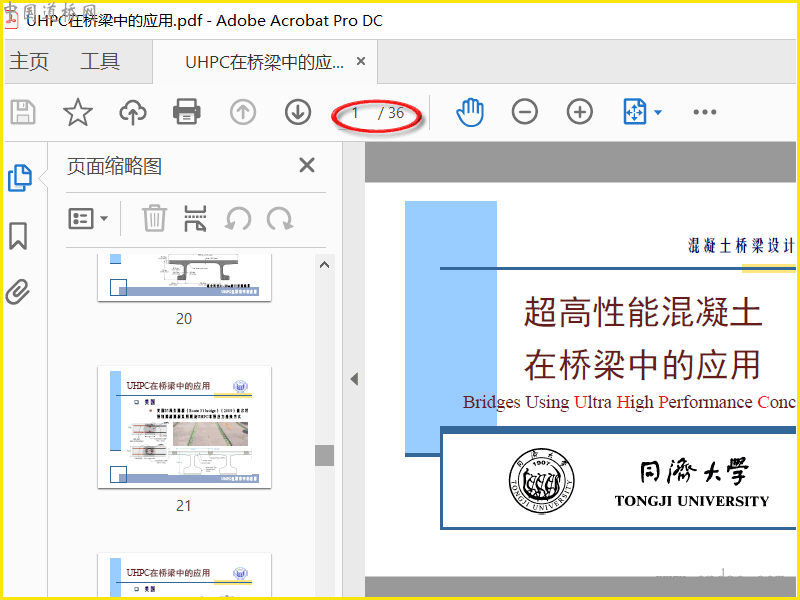Click the current page number field
The image size is (800, 600).
pyautogui.click(x=355, y=113)
